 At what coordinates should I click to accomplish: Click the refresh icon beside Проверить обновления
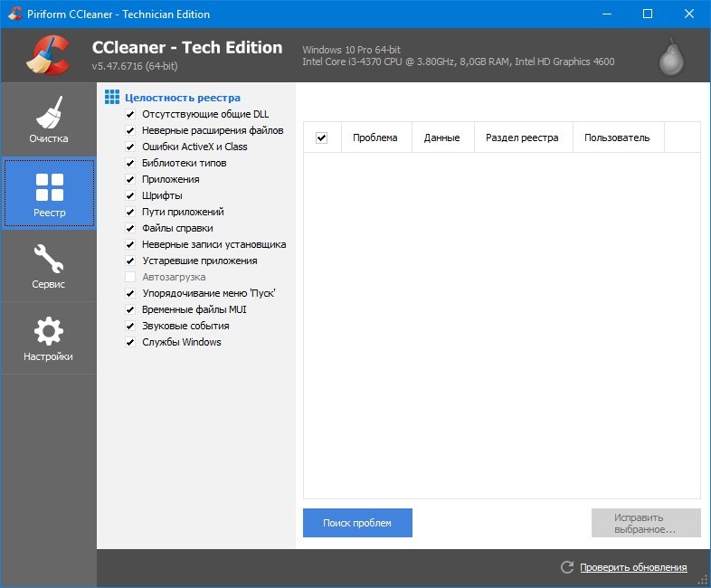[x=567, y=567]
